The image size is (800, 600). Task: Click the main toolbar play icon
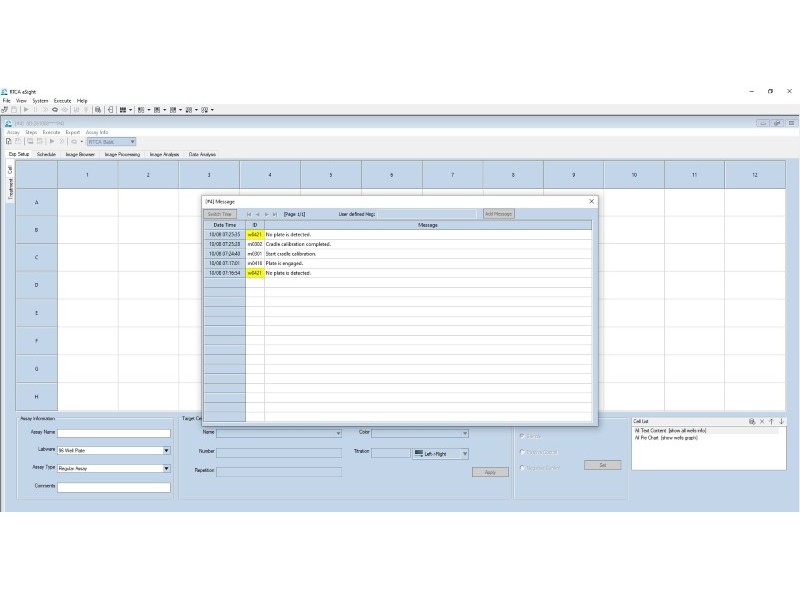pos(26,110)
